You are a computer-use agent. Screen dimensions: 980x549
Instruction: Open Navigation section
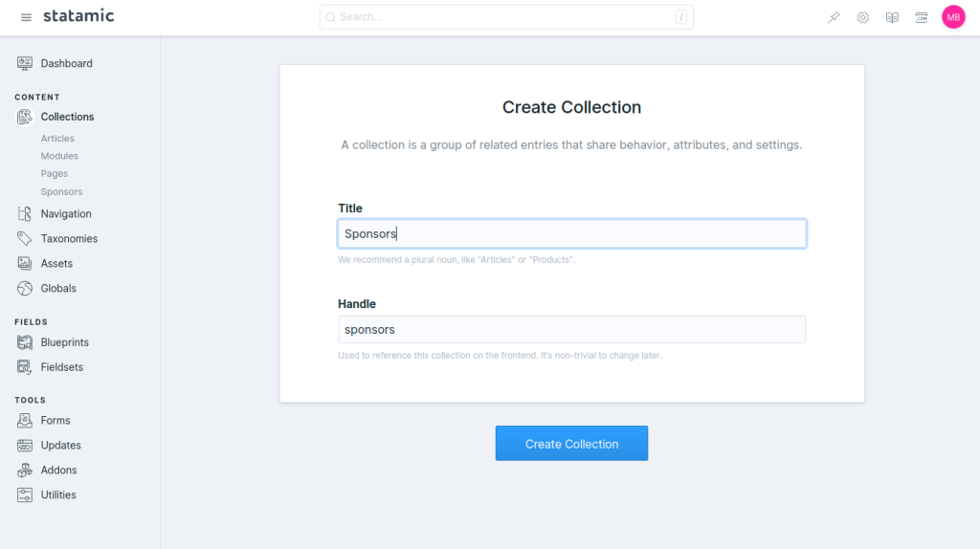(x=66, y=213)
